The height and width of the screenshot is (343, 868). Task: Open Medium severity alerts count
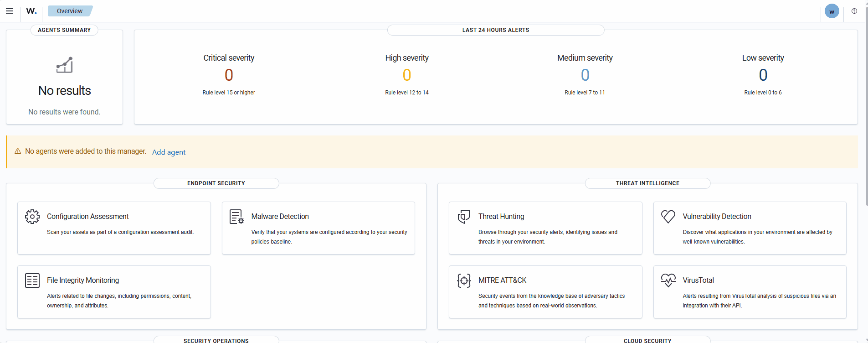coord(585,75)
